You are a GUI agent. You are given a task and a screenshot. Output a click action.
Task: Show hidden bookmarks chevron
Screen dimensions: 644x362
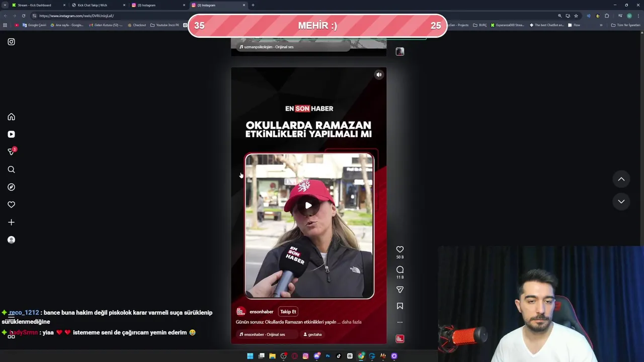pyautogui.click(x=601, y=25)
